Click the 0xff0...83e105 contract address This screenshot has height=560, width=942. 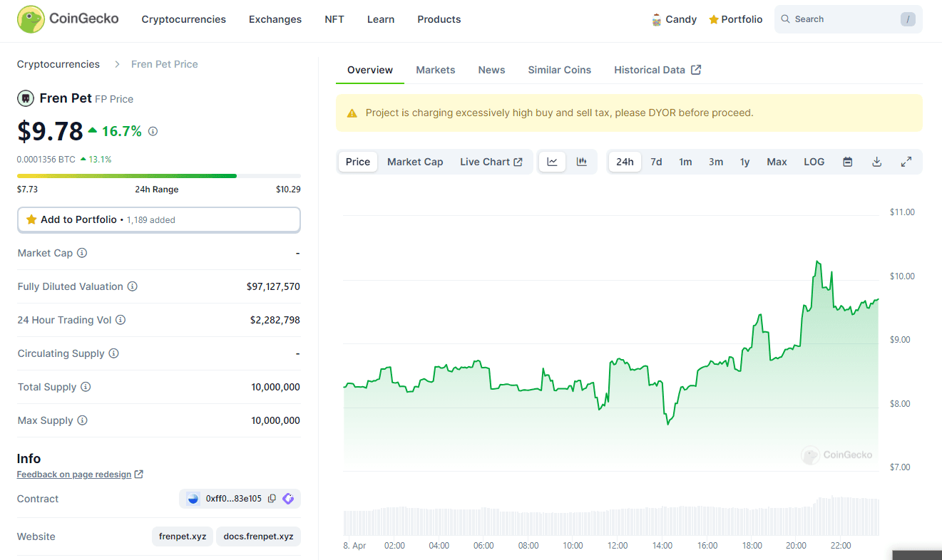click(x=234, y=499)
